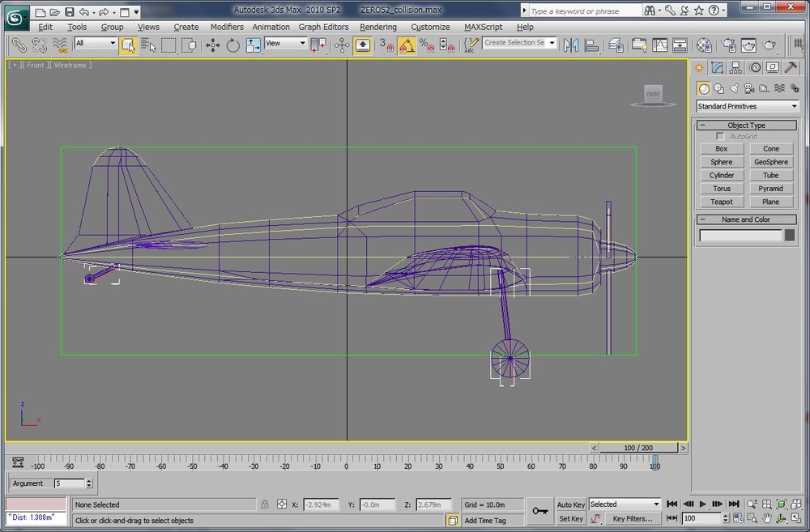Screen dimensions: 810x532
Task: Open the Modifiers menu
Action: [x=227, y=27]
